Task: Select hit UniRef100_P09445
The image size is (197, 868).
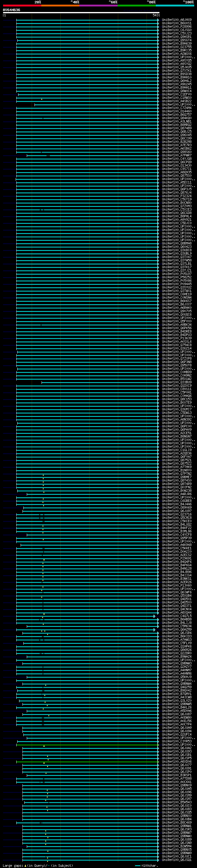Action: pos(177,284)
